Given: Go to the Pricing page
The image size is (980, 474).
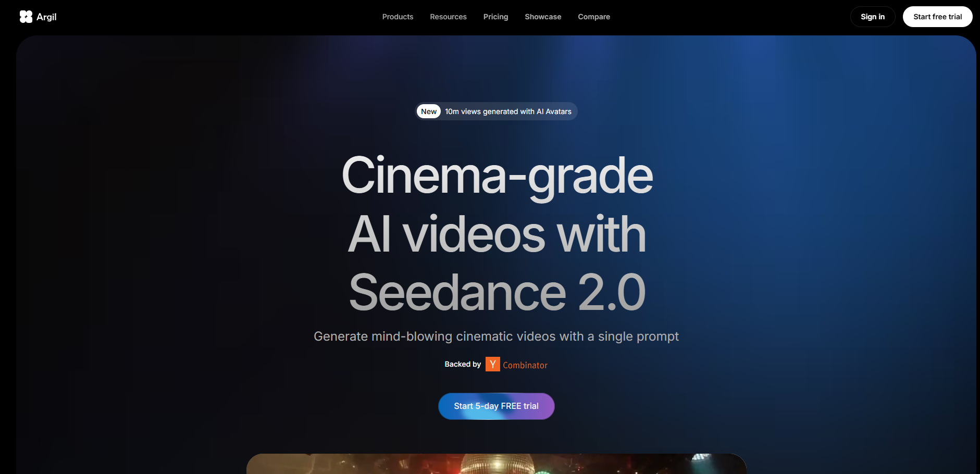Looking at the screenshot, I should [x=495, y=17].
